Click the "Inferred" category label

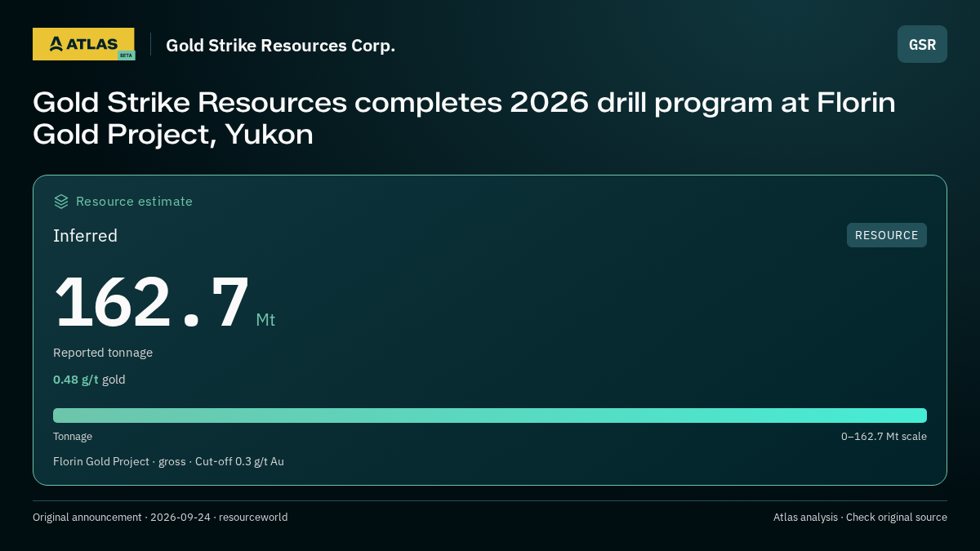click(x=85, y=236)
